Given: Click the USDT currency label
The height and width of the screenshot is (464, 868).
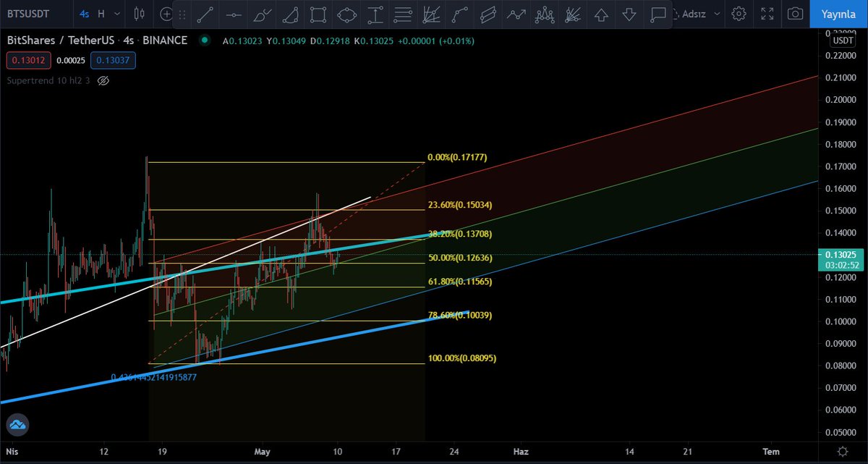Looking at the screenshot, I should (843, 41).
